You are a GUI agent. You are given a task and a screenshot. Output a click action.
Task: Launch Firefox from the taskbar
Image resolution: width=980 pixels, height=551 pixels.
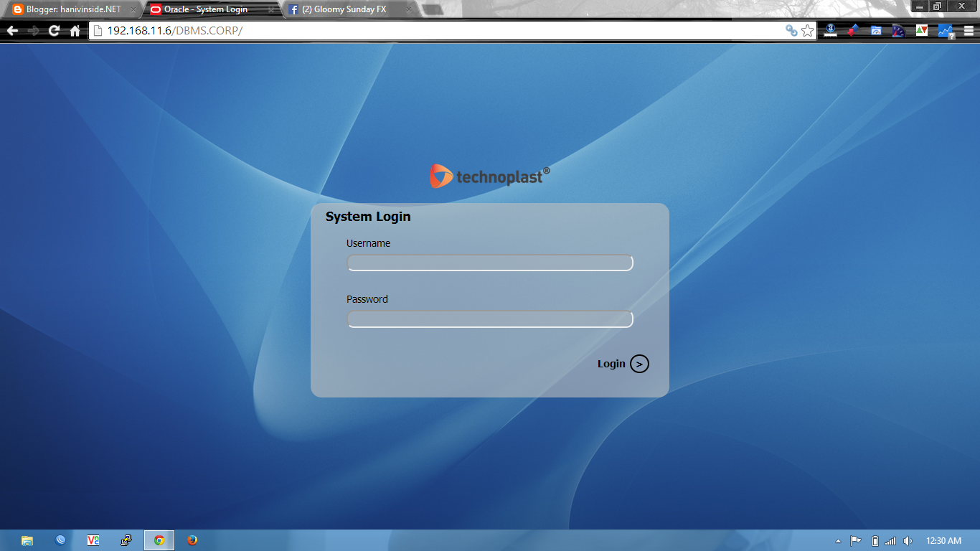coord(192,540)
